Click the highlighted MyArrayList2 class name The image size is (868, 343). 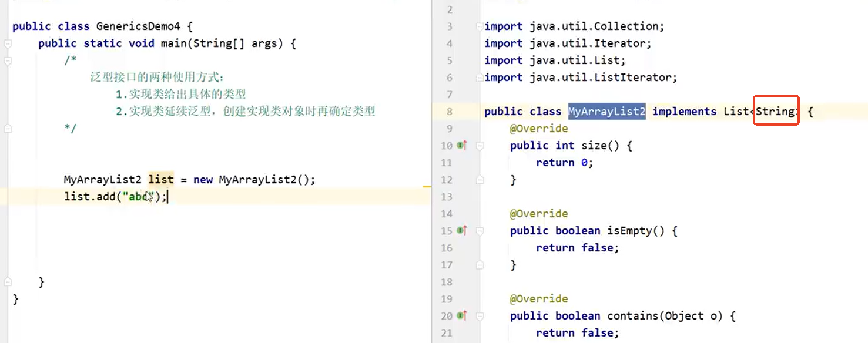(607, 112)
